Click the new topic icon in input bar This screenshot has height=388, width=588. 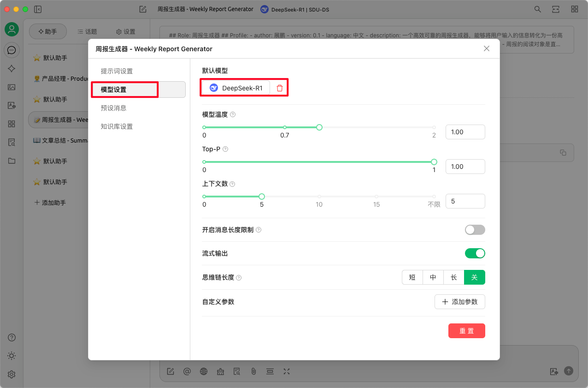coord(170,371)
